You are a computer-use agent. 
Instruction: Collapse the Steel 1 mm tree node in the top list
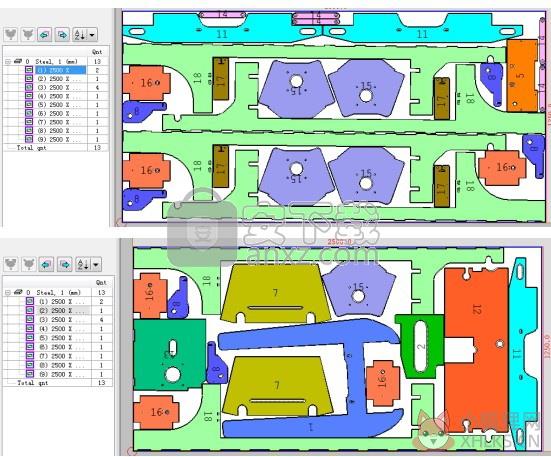(x=8, y=61)
